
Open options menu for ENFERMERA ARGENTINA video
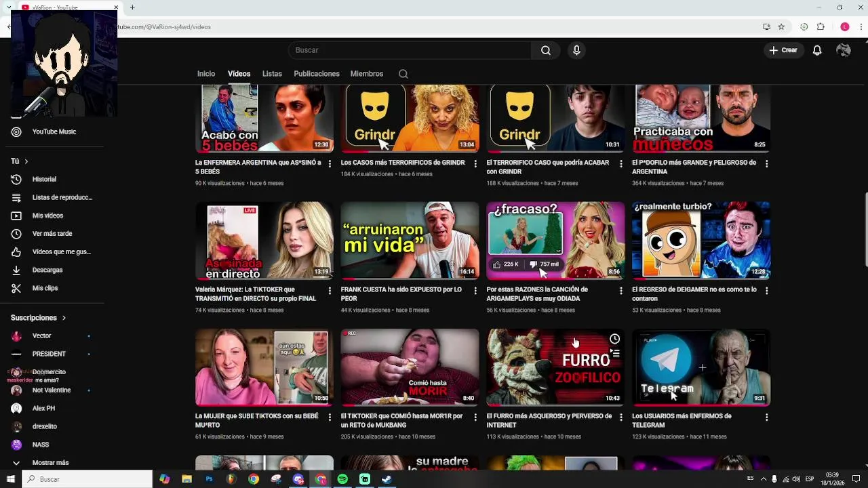pos(330,164)
